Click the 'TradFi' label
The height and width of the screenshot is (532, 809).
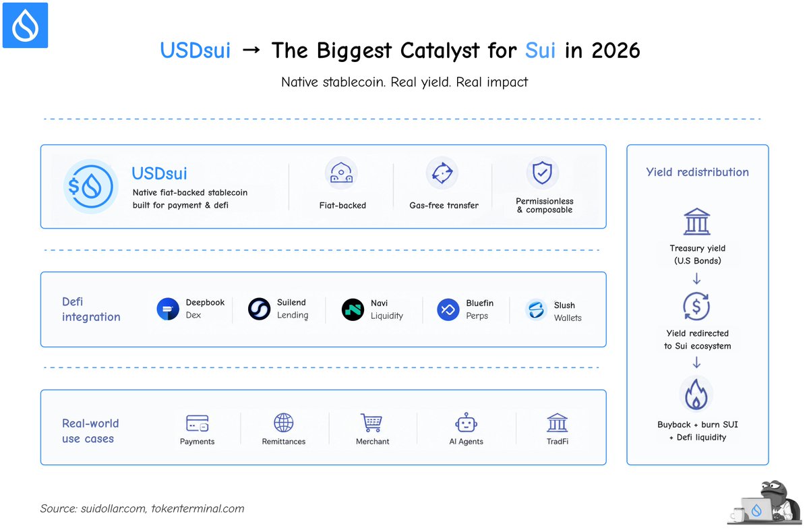pyautogui.click(x=557, y=442)
